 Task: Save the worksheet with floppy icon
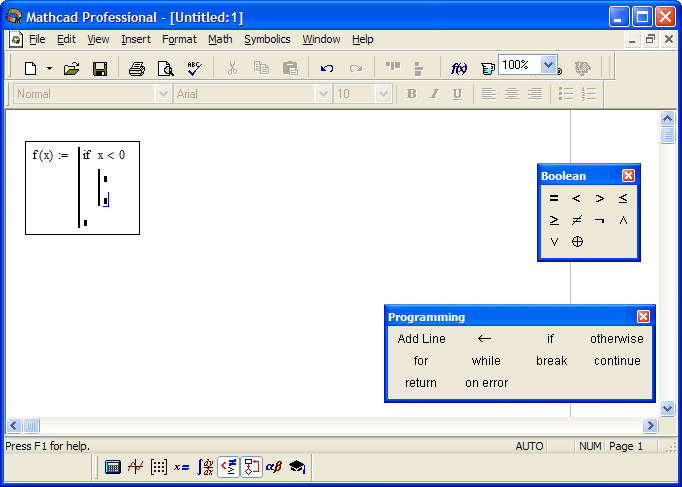click(x=100, y=68)
